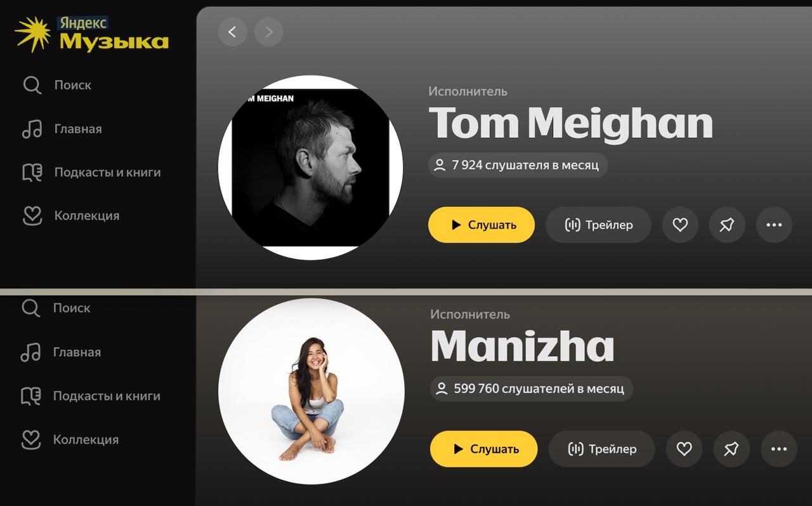812x506 pixels.
Task: Click Tom Meighan's round artist photo
Action: (311, 168)
